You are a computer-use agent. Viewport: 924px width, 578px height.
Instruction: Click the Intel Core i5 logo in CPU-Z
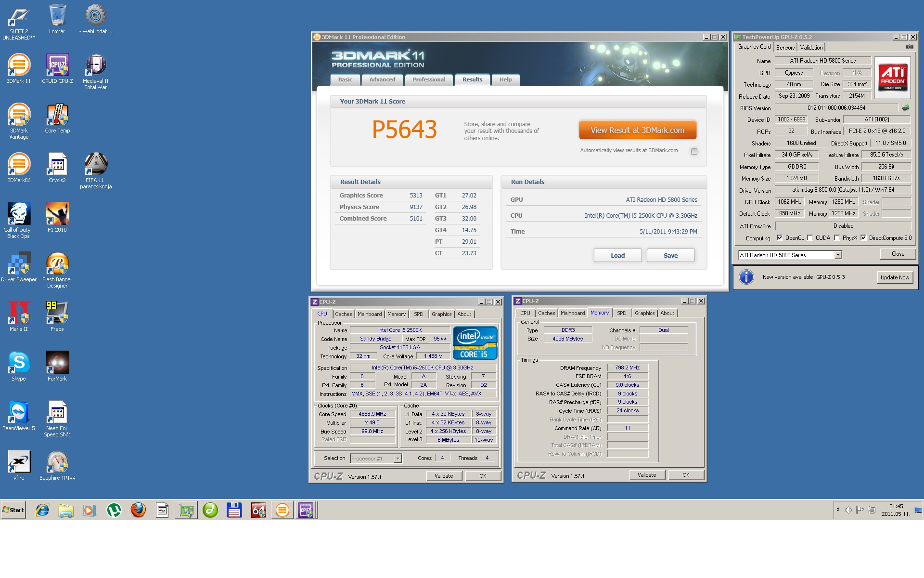(475, 342)
